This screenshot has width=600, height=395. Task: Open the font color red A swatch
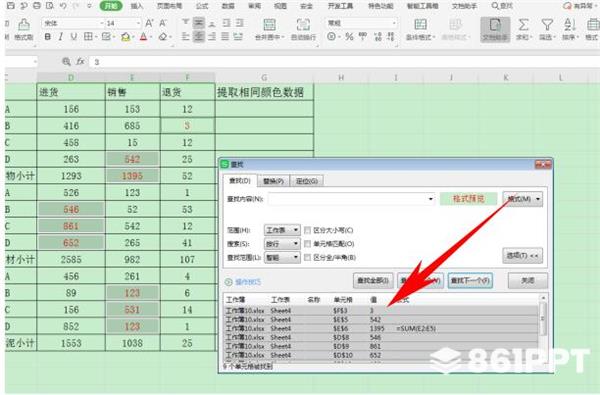[143, 37]
